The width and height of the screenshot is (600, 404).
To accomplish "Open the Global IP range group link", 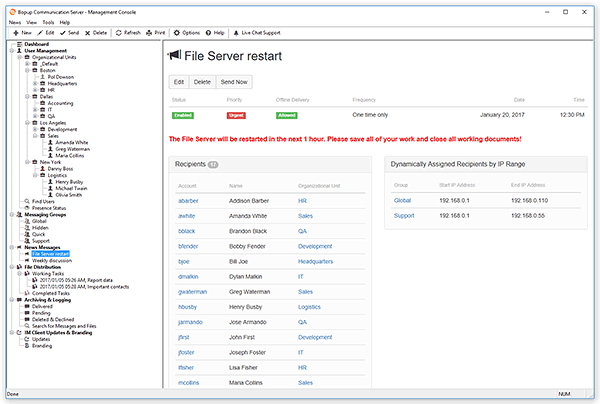I will click(402, 200).
